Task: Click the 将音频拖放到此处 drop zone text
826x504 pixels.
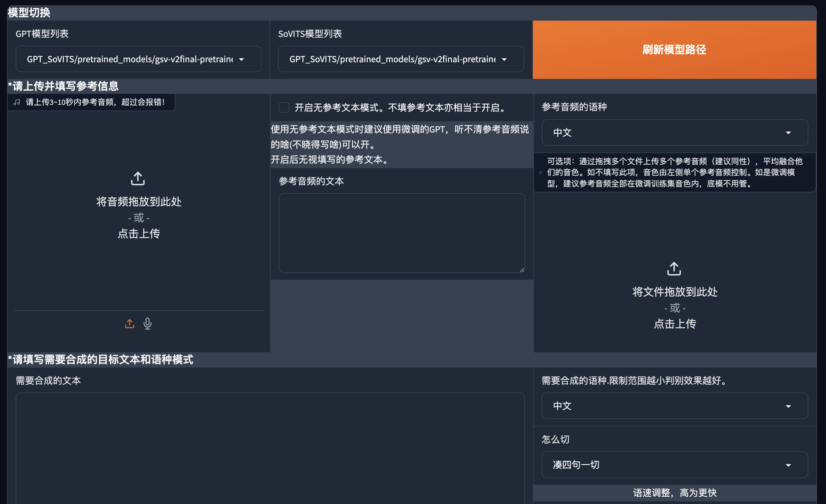Action: coord(139,202)
